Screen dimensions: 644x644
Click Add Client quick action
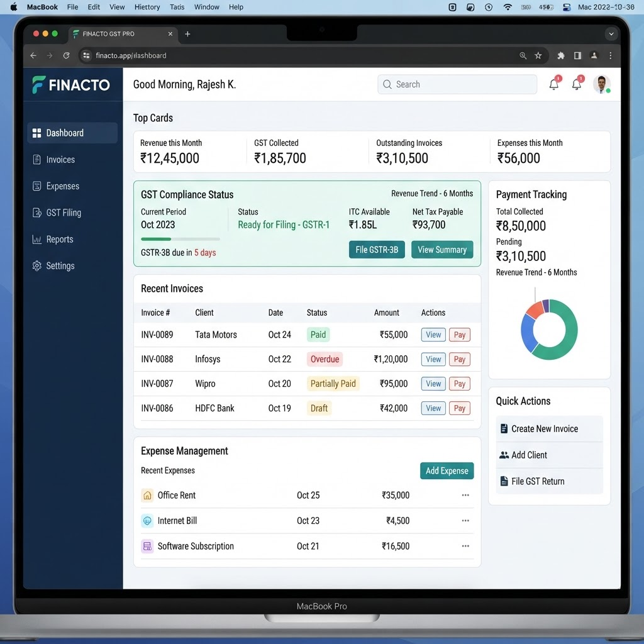549,455
